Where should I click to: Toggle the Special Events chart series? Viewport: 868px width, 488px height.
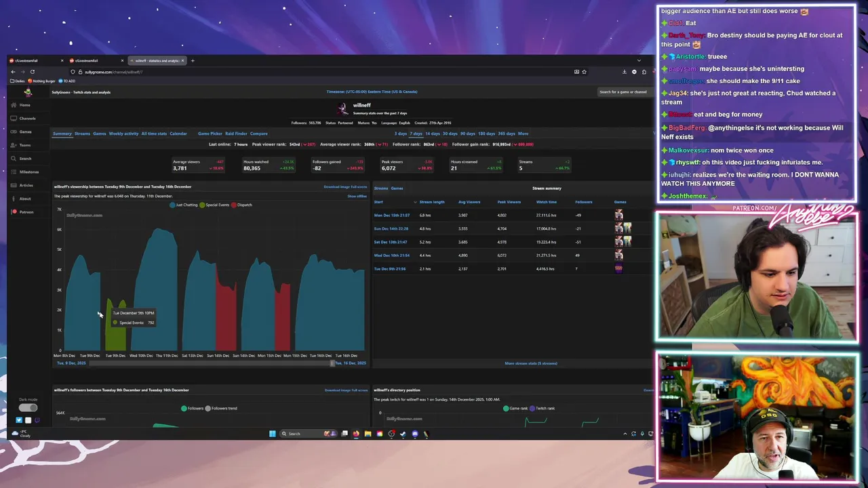coord(214,205)
